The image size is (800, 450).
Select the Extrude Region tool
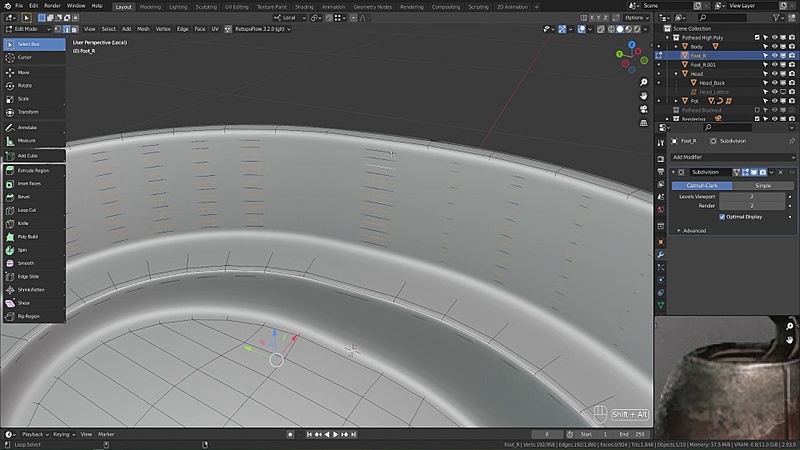tap(34, 171)
